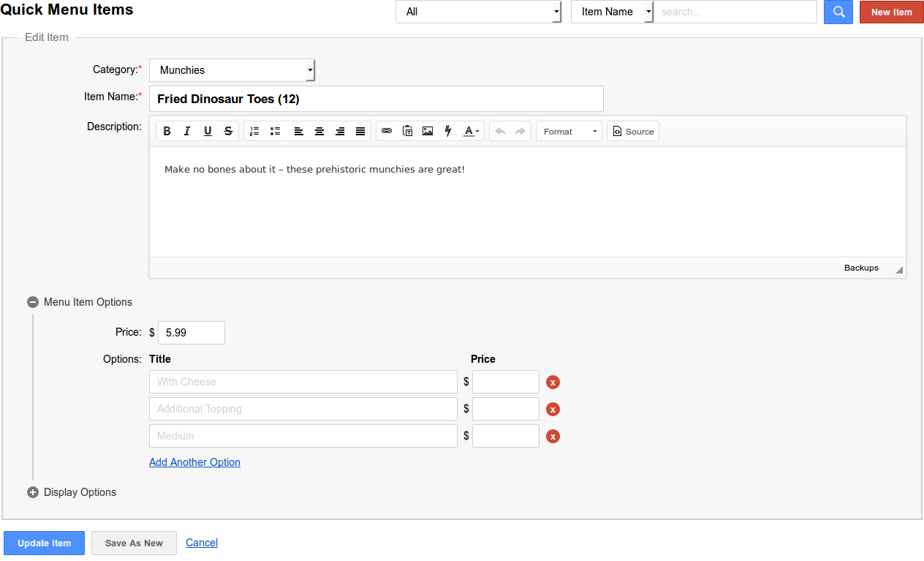Screen dimensions: 924x561
Task: Insert a bulleted list
Action: coord(275,132)
